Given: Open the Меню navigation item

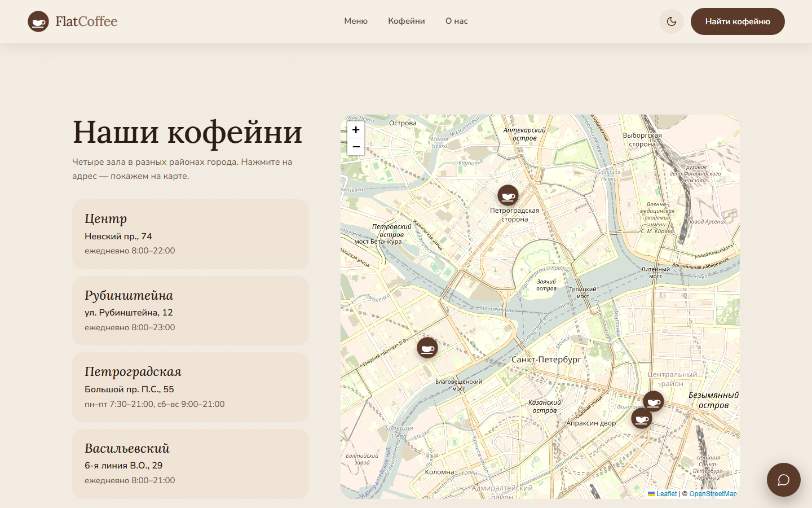Looking at the screenshot, I should click(356, 21).
